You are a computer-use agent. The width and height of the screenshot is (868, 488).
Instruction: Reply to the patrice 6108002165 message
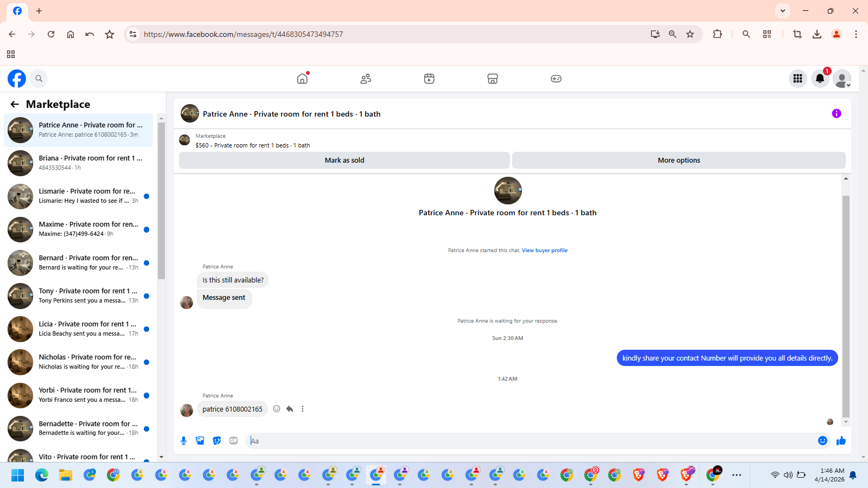290,409
